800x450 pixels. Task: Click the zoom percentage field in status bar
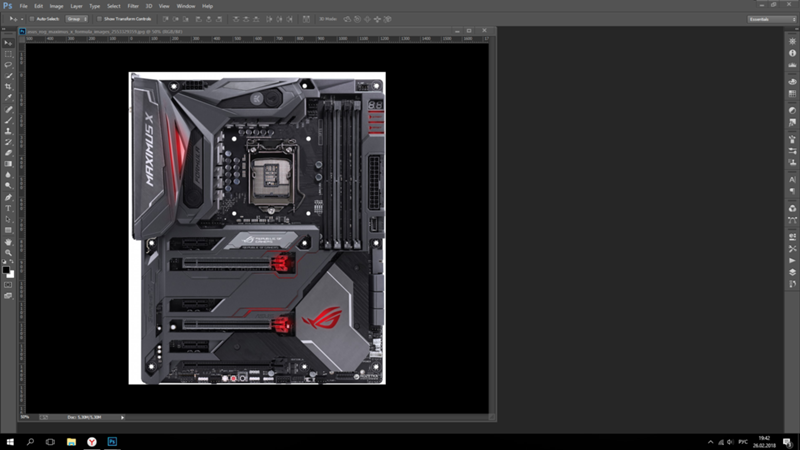tap(26, 417)
